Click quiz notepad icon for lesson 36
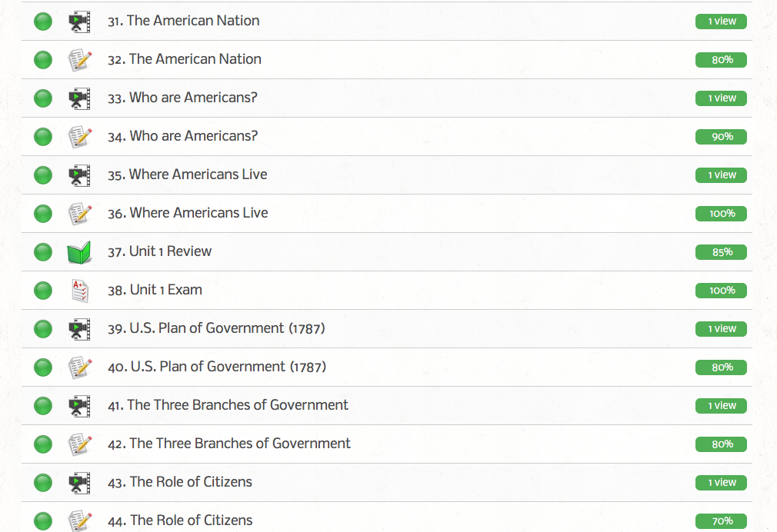Viewport: 777px width, 532px height. point(79,214)
